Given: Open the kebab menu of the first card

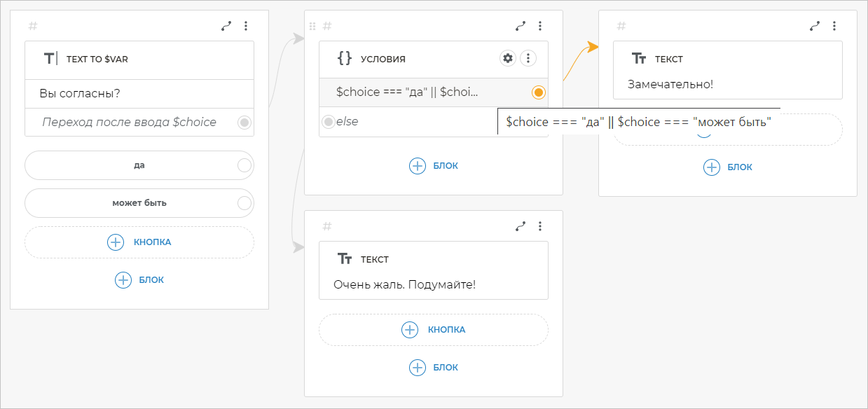Looking at the screenshot, I should [x=246, y=26].
